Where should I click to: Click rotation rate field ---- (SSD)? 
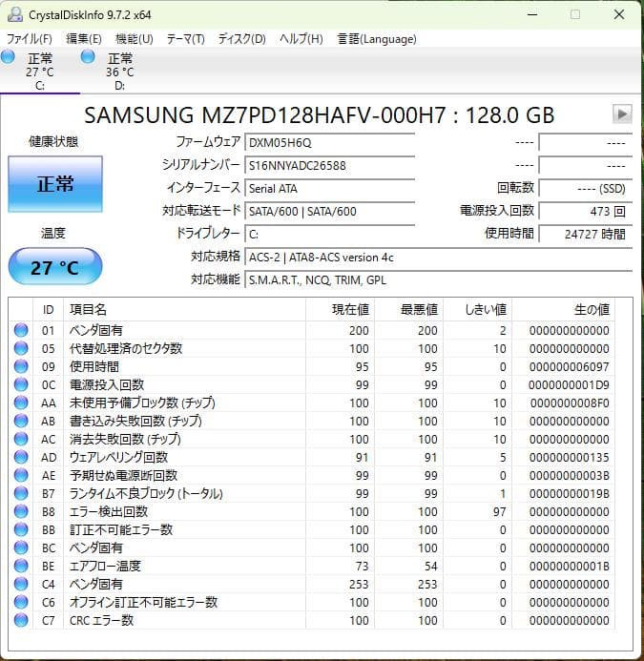pos(586,188)
